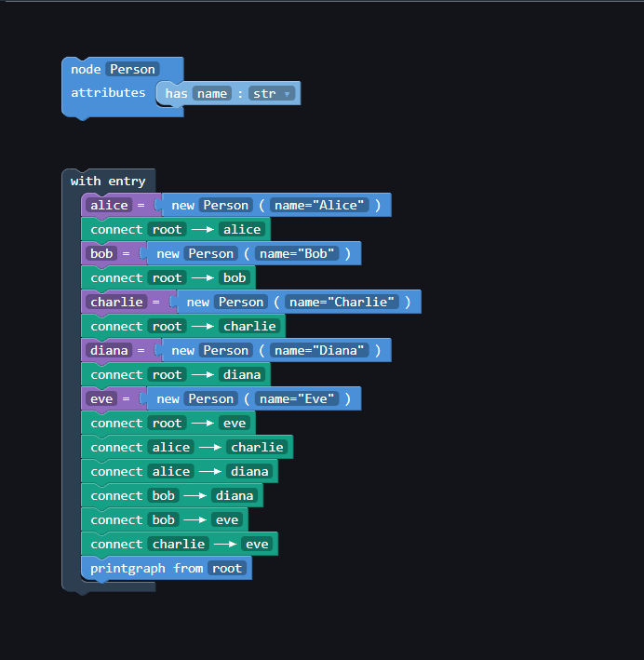This screenshot has width=644, height=660.
Task: Click arrow icon in connect root→eve block
Action: click(203, 423)
